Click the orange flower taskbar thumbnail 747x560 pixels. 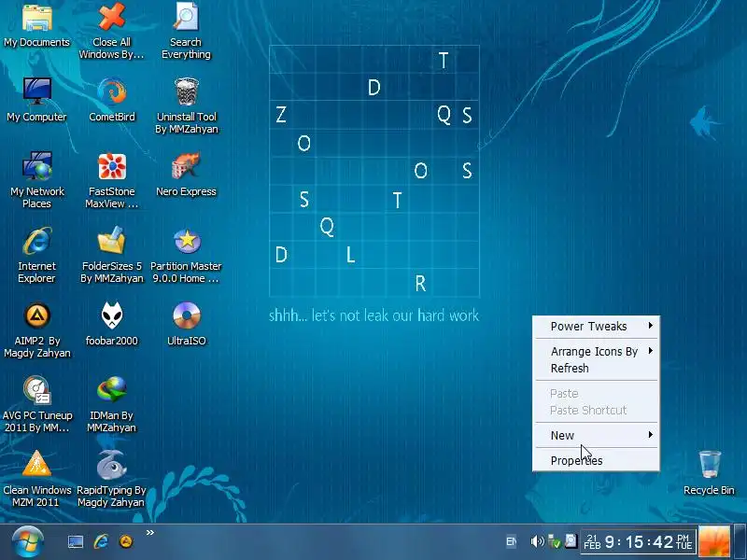click(x=714, y=541)
